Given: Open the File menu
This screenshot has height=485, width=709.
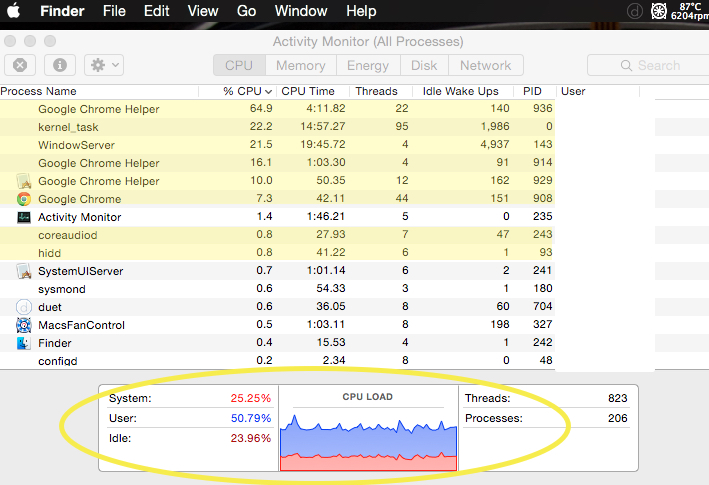Looking at the screenshot, I should point(114,11).
